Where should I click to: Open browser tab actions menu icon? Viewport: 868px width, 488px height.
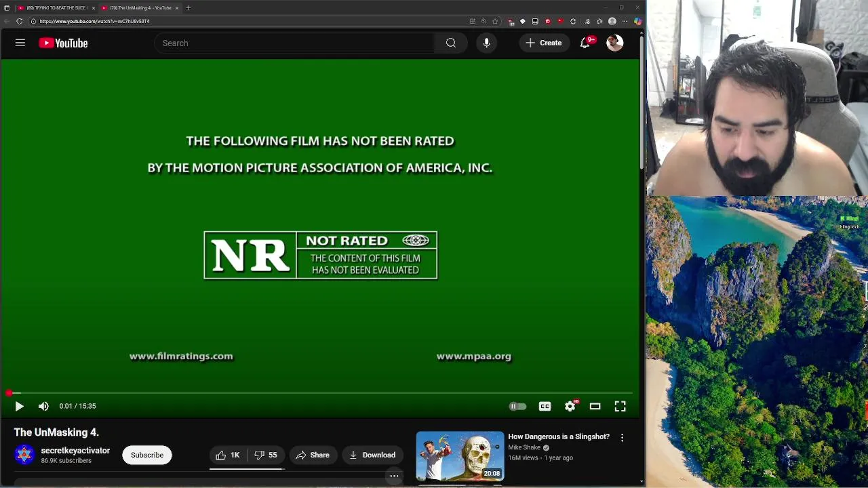7,7
